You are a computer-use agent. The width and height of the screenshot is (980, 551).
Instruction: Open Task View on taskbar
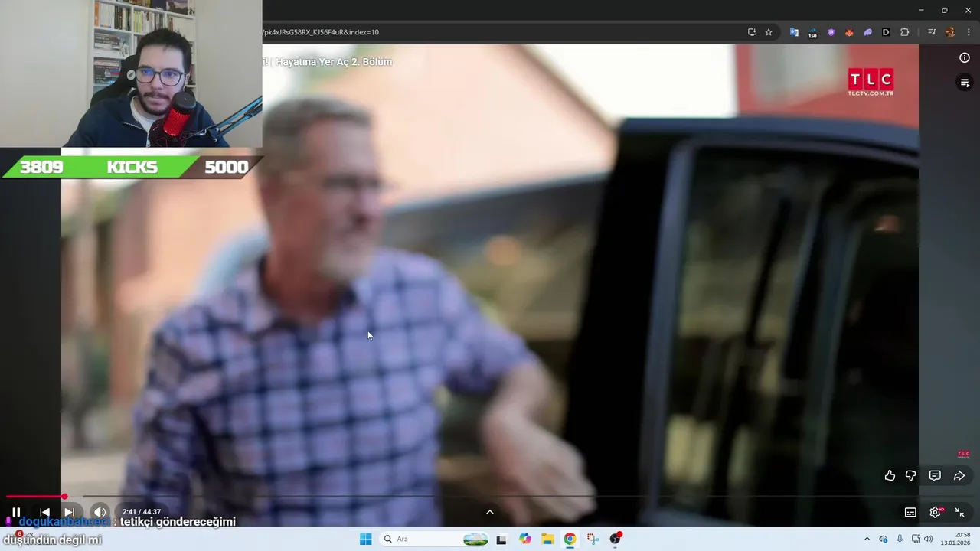pos(501,540)
